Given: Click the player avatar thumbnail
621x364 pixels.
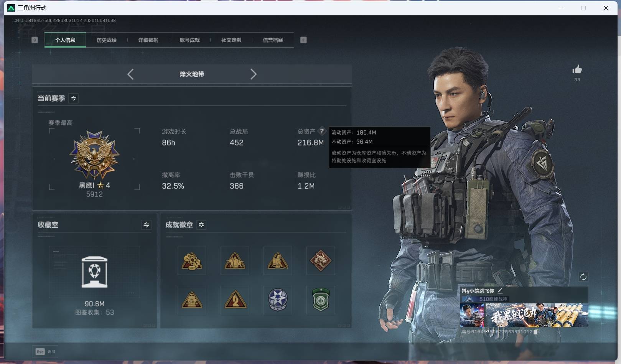Looking at the screenshot, I should 472,315.
